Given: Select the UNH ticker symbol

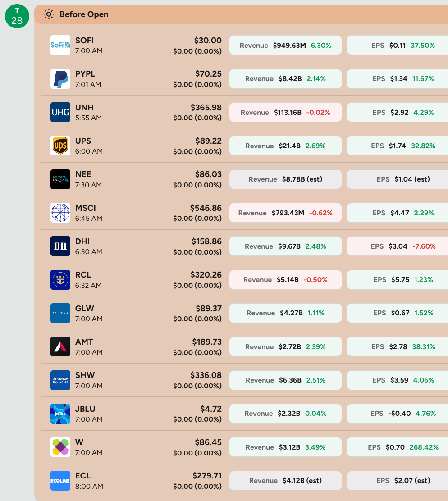Looking at the screenshot, I should click(x=84, y=107).
